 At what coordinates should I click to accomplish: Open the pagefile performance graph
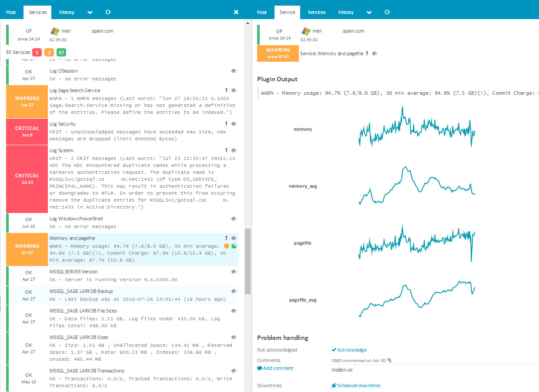click(417, 243)
